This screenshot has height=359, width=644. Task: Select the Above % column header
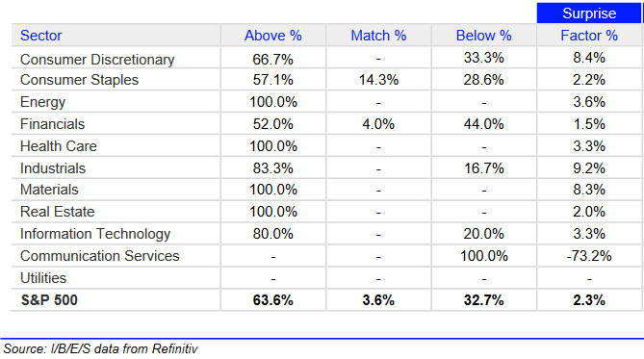point(273,36)
